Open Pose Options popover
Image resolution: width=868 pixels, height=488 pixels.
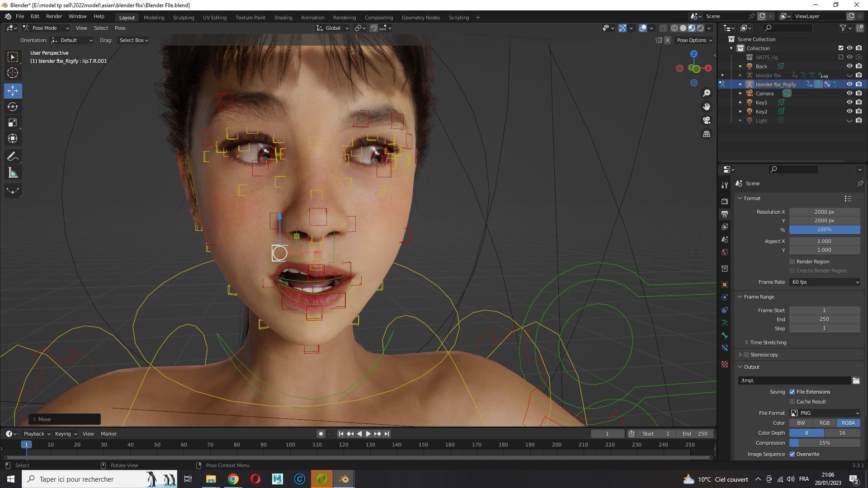tap(694, 40)
